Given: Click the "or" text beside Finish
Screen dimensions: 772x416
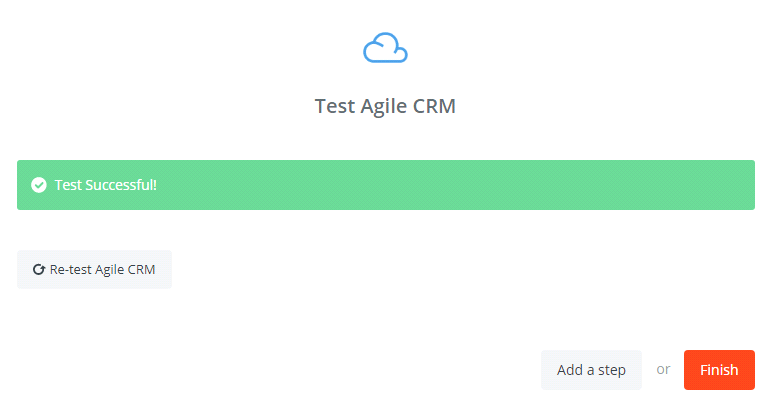Looking at the screenshot, I should tap(663, 370).
